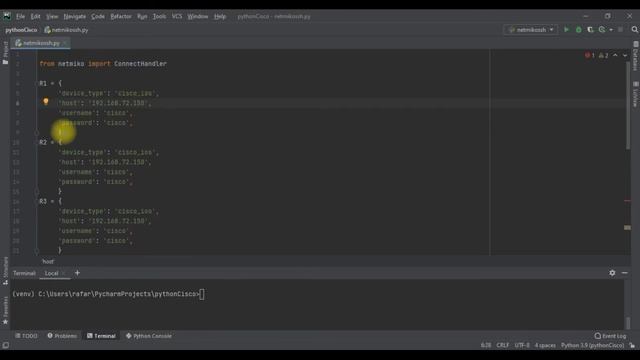Open the Code menu
The height and width of the screenshot is (360, 640).
[x=98, y=16]
